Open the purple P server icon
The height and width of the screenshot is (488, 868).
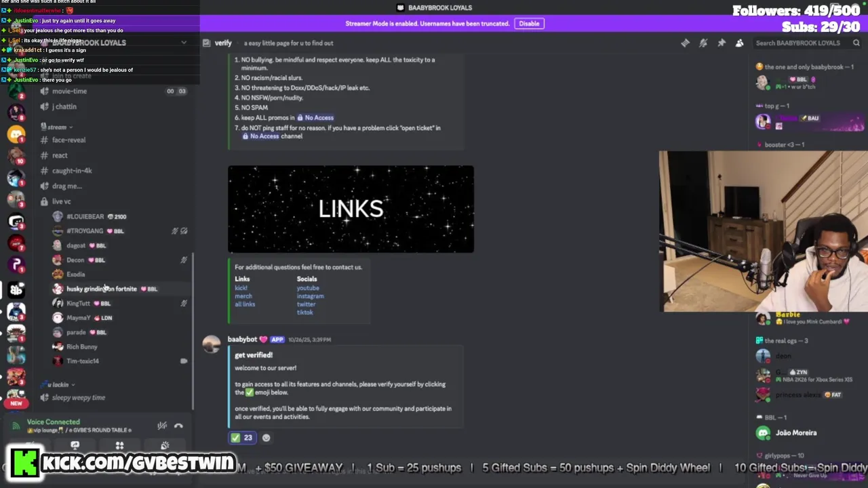click(x=16, y=265)
